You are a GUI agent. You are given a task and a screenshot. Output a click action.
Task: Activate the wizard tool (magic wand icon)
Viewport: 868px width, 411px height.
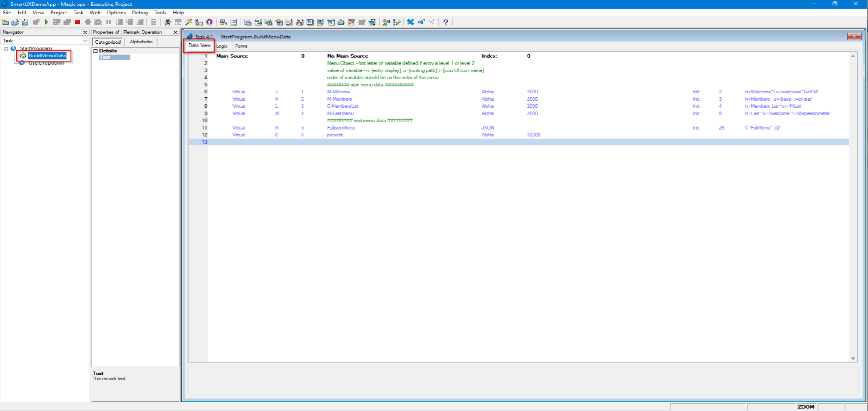point(188,22)
